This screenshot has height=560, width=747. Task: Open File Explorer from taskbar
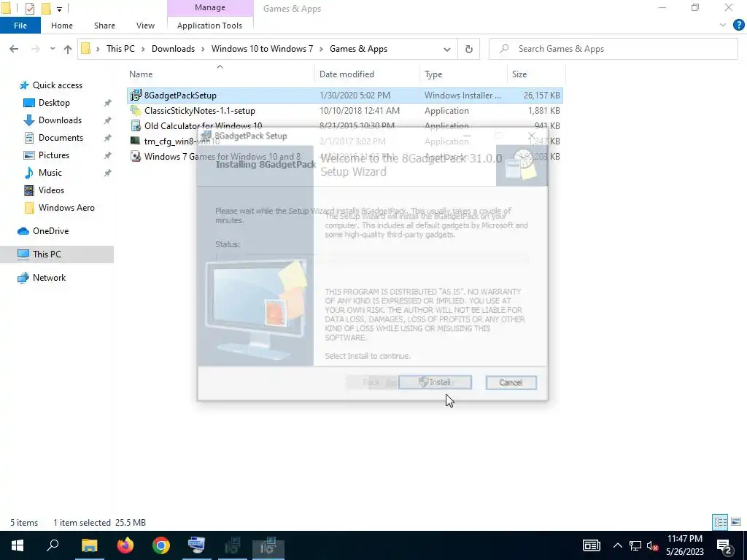tap(89, 545)
